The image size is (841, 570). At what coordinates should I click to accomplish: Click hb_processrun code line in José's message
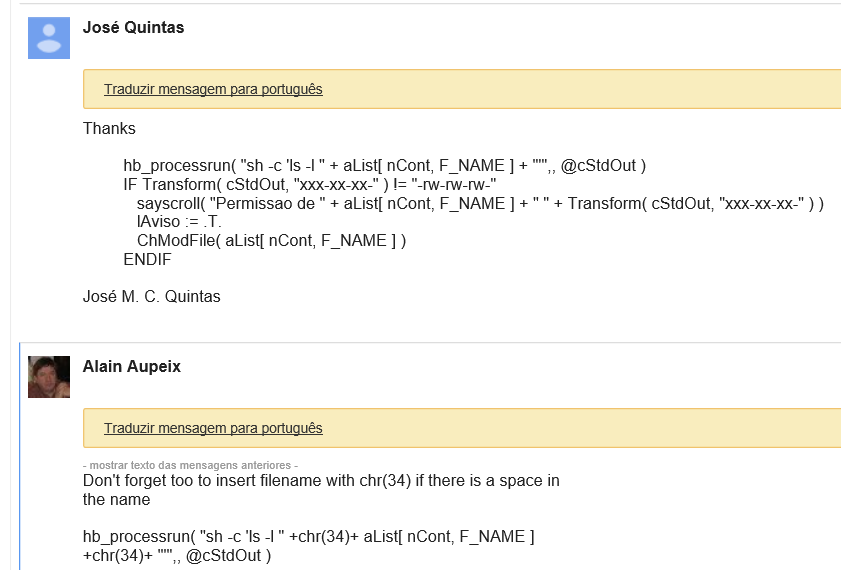(x=384, y=165)
